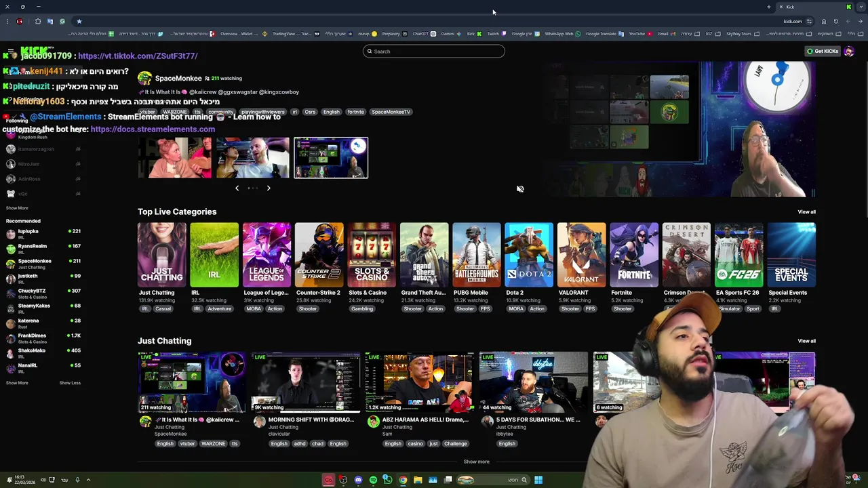Select third thumbnail in featured carousel
The image size is (868, 488).
[331, 158]
